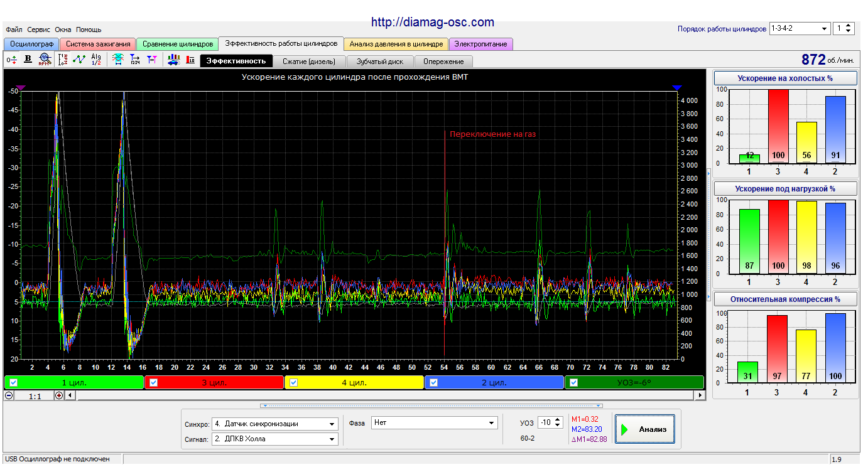Click the car with bar chart icon
Viewport: 868px width, 467px height.
pyautogui.click(x=173, y=60)
